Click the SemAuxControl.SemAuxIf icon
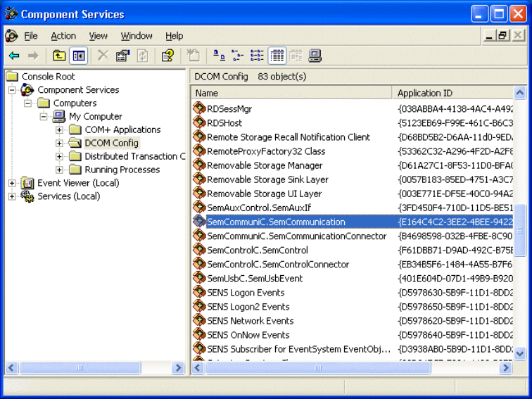532x399 pixels. (199, 208)
